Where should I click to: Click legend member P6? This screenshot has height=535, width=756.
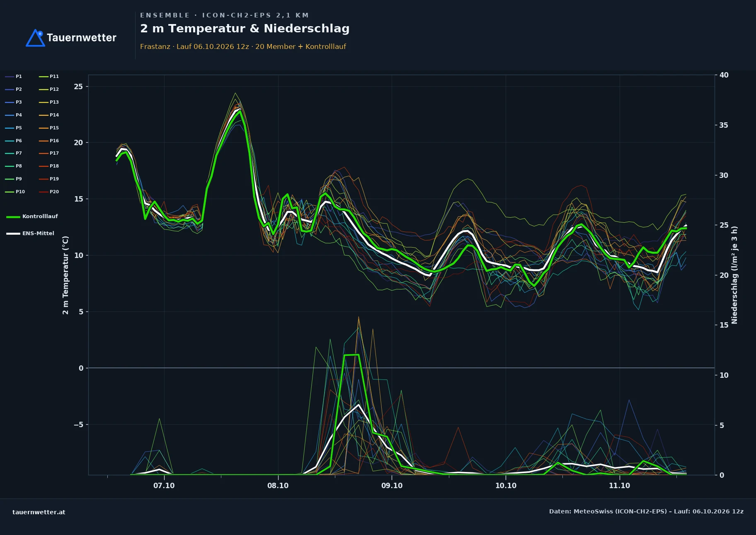click(x=14, y=141)
